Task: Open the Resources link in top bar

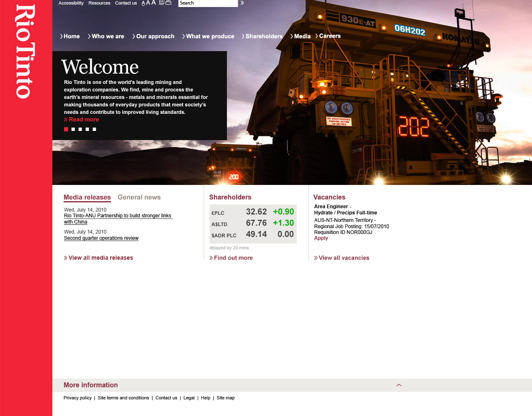Action: click(x=99, y=3)
